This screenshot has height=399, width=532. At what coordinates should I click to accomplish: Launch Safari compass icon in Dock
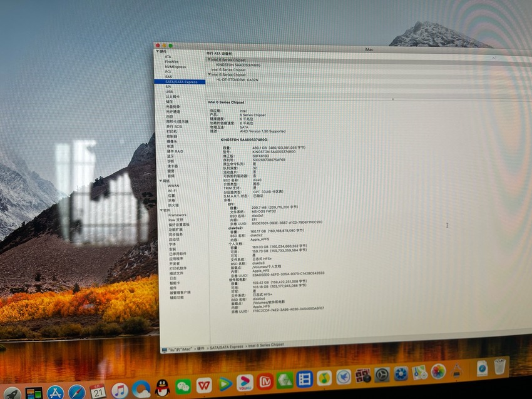[x=77, y=392]
